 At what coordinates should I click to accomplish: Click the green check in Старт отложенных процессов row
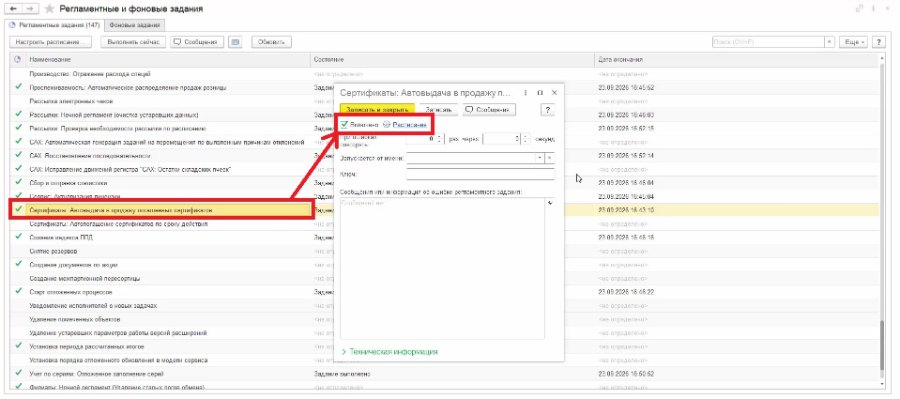[x=18, y=292]
